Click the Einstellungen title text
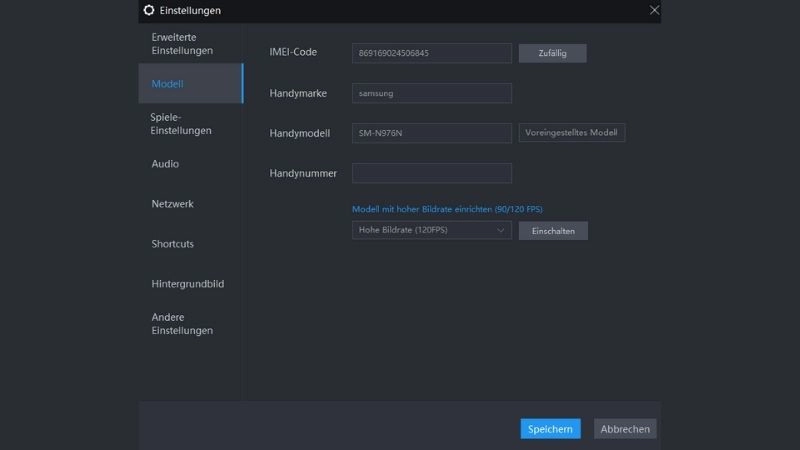The height and width of the screenshot is (450, 800). (190, 10)
